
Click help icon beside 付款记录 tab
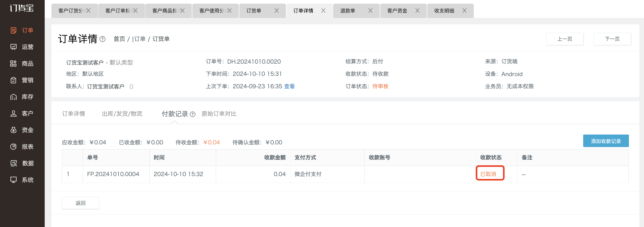click(193, 114)
